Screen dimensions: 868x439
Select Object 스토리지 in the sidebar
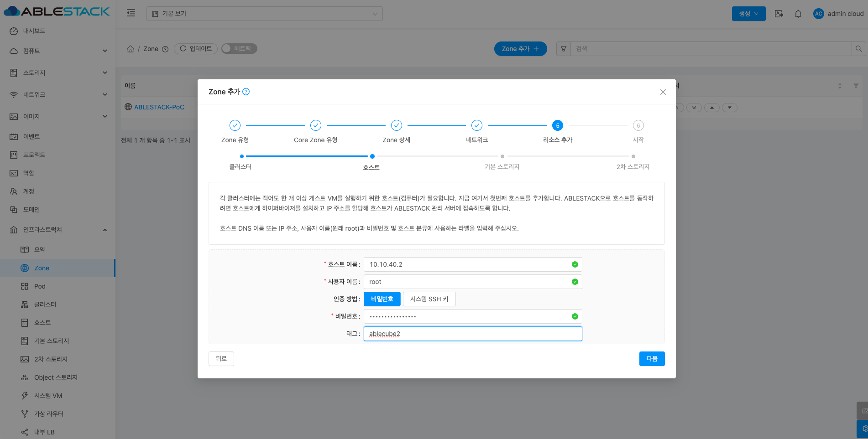coord(58,377)
